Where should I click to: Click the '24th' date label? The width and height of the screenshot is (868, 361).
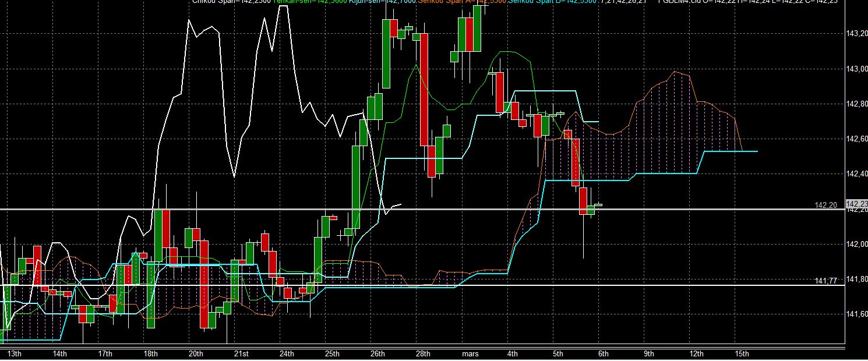[287, 354]
